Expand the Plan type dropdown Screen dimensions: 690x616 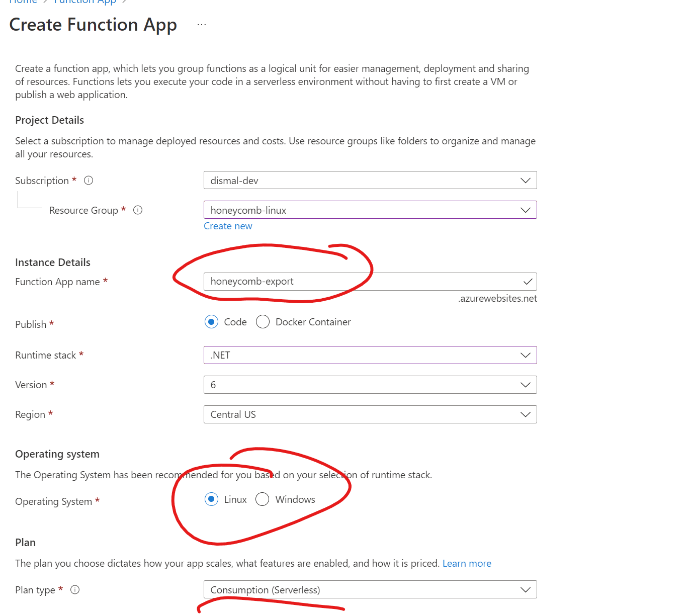[x=370, y=590]
